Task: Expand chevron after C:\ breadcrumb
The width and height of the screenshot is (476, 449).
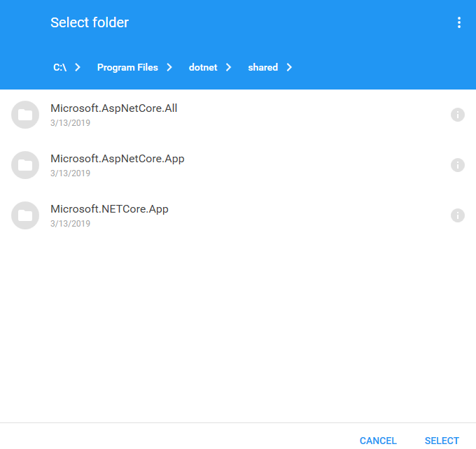Action: (78, 67)
